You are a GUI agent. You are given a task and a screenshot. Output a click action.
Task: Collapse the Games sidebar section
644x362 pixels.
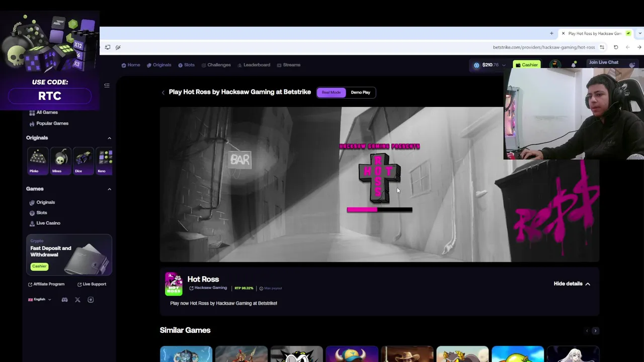(109, 189)
